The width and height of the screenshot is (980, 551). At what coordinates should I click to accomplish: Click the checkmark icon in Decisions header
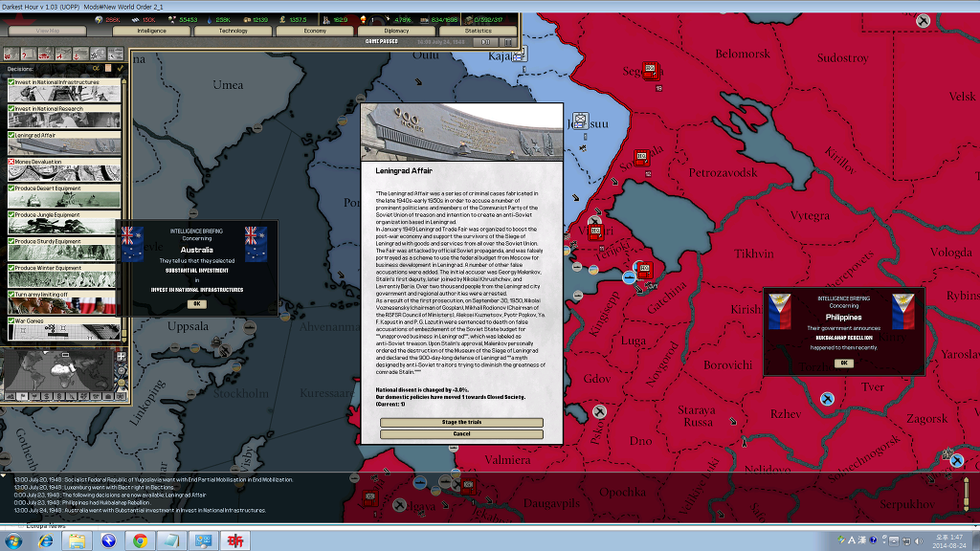[x=120, y=68]
